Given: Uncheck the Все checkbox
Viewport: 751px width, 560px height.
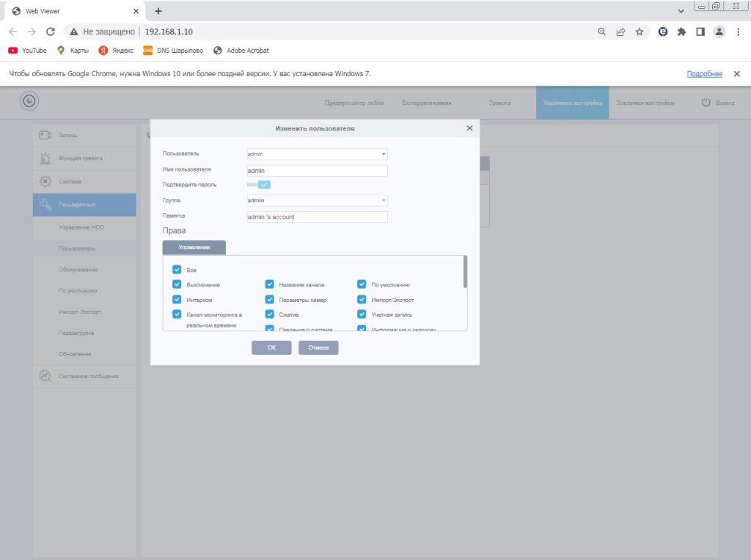Looking at the screenshot, I should [177, 270].
